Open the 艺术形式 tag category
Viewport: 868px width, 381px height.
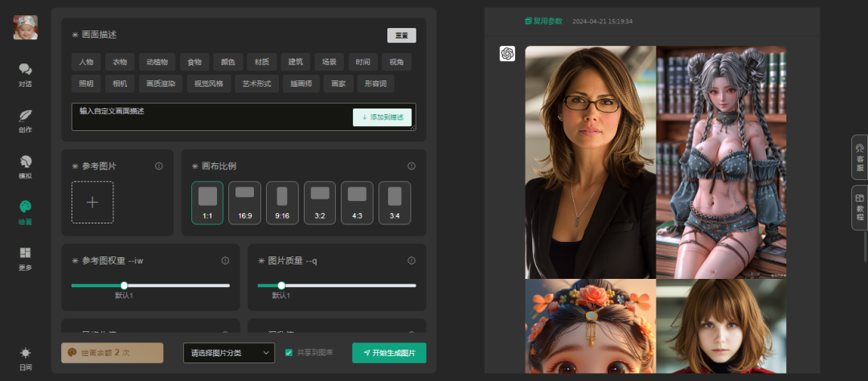[257, 84]
